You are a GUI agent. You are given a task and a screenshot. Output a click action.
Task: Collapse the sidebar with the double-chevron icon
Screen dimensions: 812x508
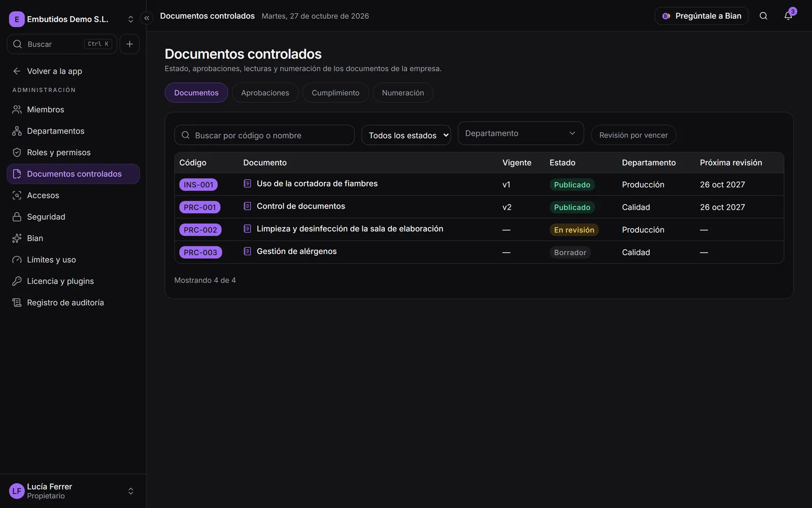[x=147, y=18]
